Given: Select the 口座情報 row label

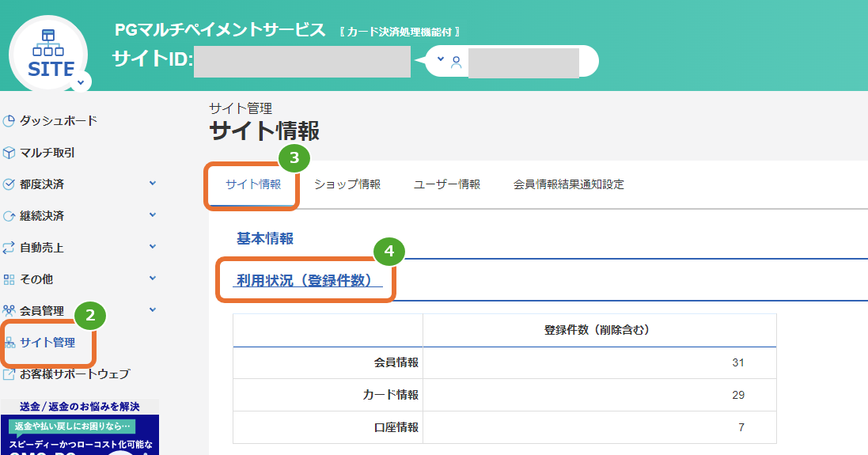Looking at the screenshot, I should [396, 427].
